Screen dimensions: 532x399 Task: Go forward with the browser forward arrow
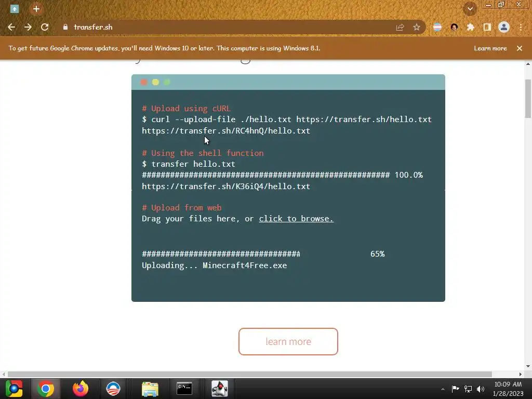(28, 27)
